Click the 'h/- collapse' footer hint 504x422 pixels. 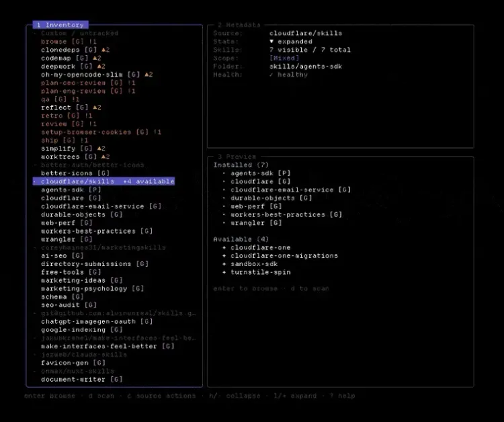(x=235, y=396)
